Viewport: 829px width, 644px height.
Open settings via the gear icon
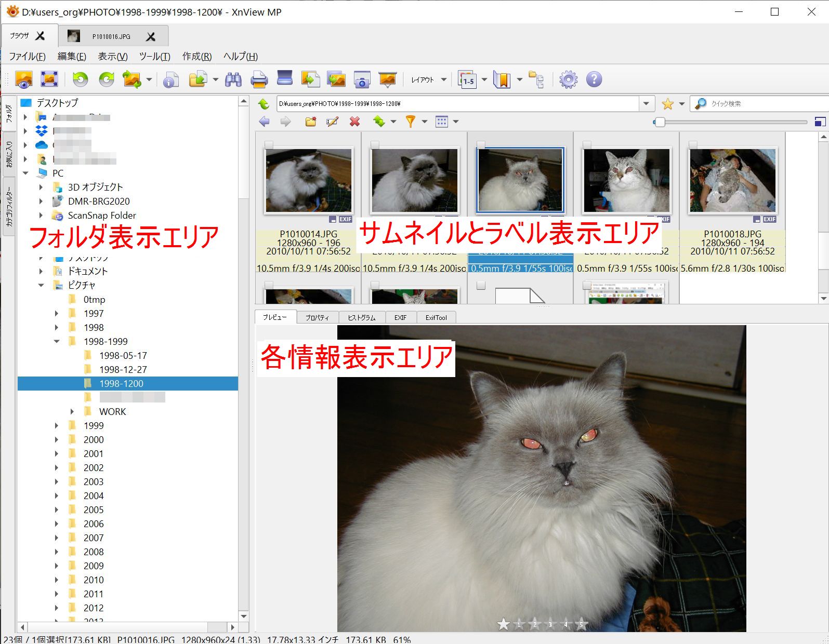568,79
